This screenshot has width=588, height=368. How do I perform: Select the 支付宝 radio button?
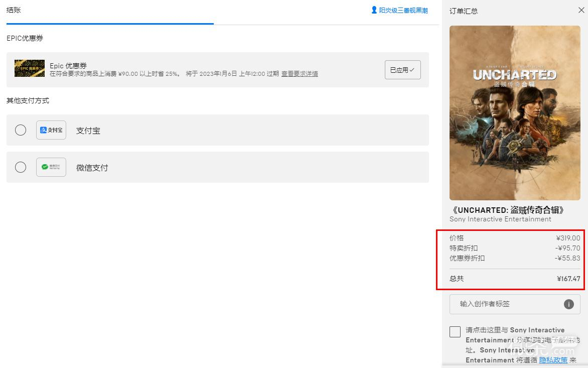[x=21, y=130]
